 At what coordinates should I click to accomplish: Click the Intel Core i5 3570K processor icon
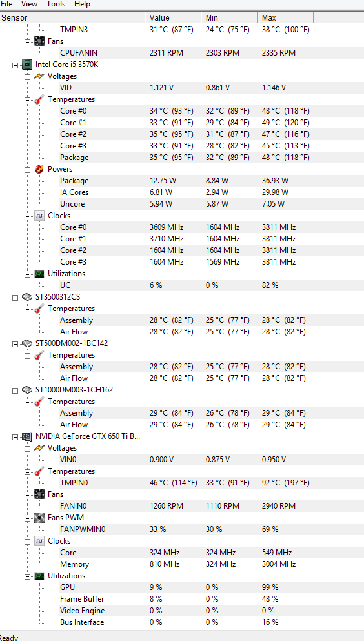tap(27, 65)
